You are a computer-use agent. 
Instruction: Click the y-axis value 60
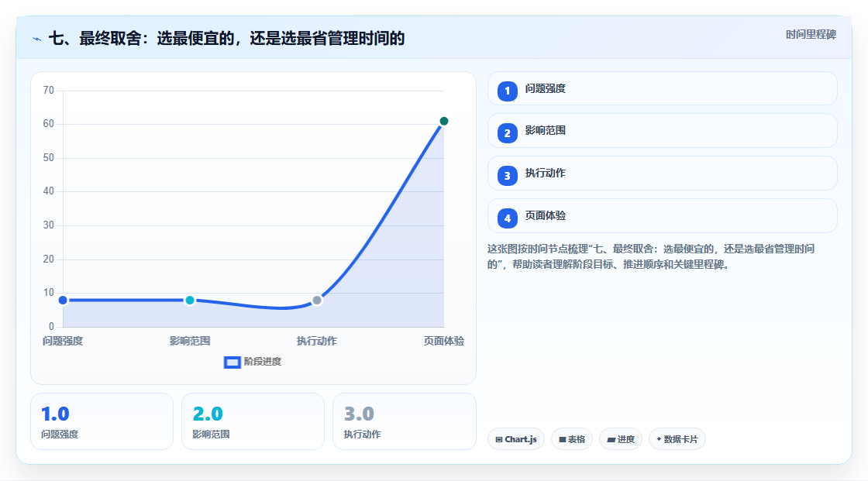pyautogui.click(x=49, y=123)
